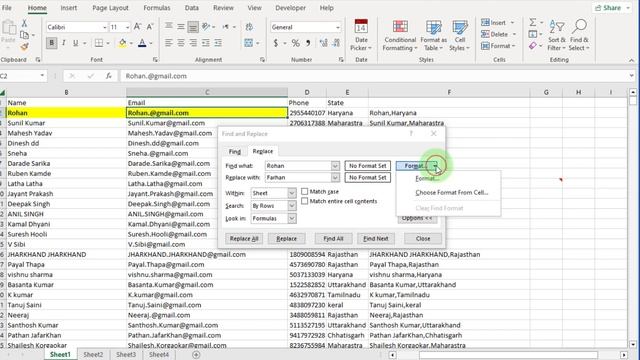The width and height of the screenshot is (640, 360).
Task: Open the Search By Rows dropdown
Action: point(292,206)
